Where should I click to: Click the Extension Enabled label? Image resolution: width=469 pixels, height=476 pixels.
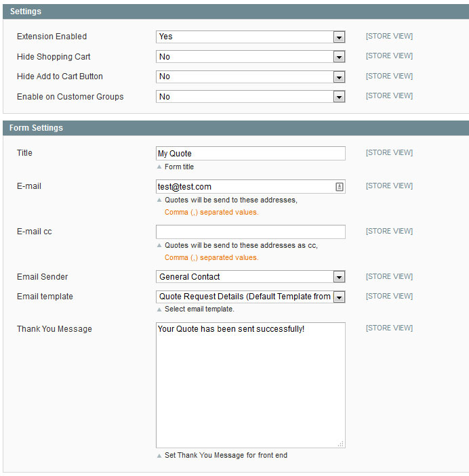tap(52, 37)
